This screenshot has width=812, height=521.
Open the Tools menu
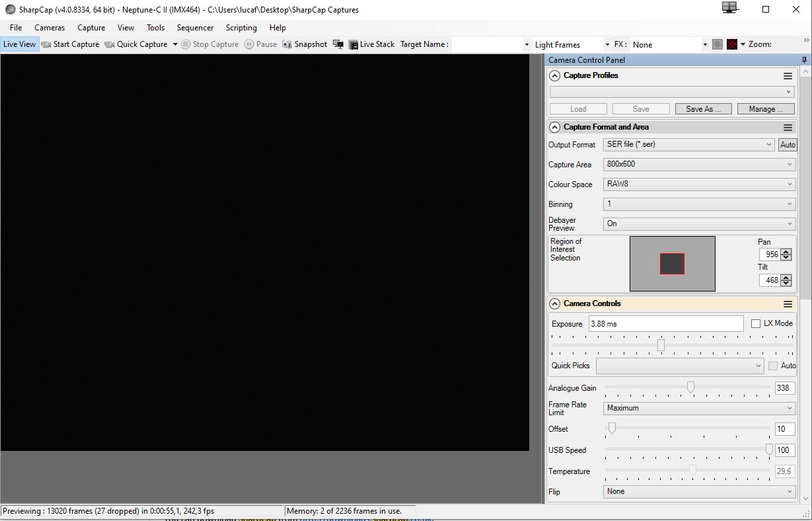(156, 28)
